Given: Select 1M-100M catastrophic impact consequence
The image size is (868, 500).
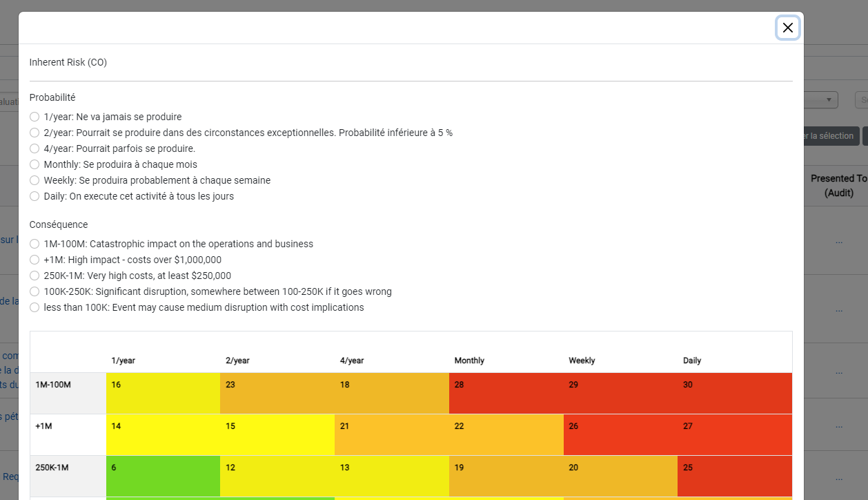Looking at the screenshot, I should tap(34, 244).
